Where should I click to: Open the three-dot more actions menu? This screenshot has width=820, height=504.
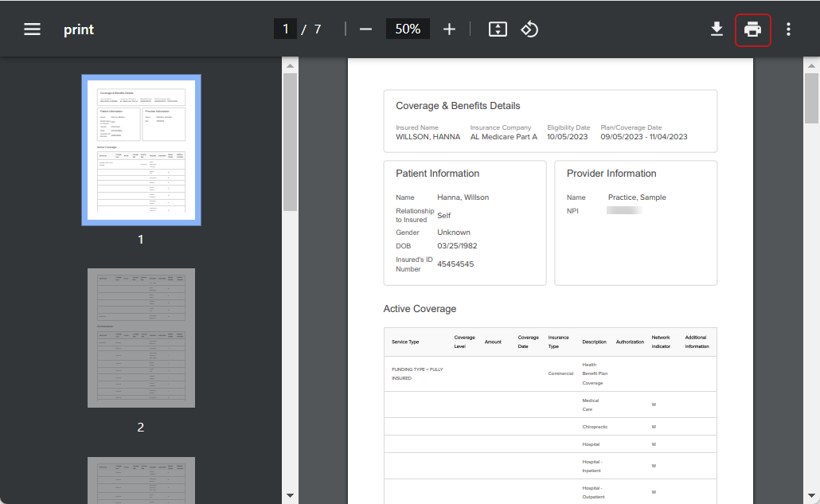[x=788, y=29]
